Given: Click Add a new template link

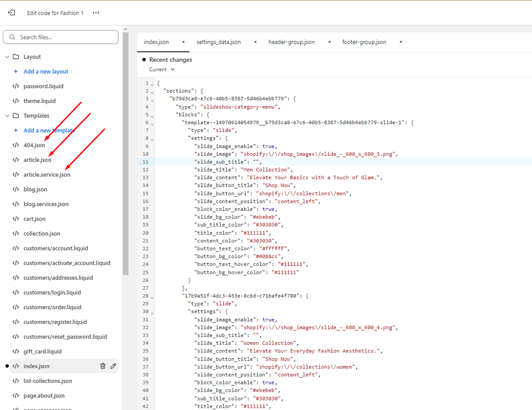Looking at the screenshot, I should [49, 131].
